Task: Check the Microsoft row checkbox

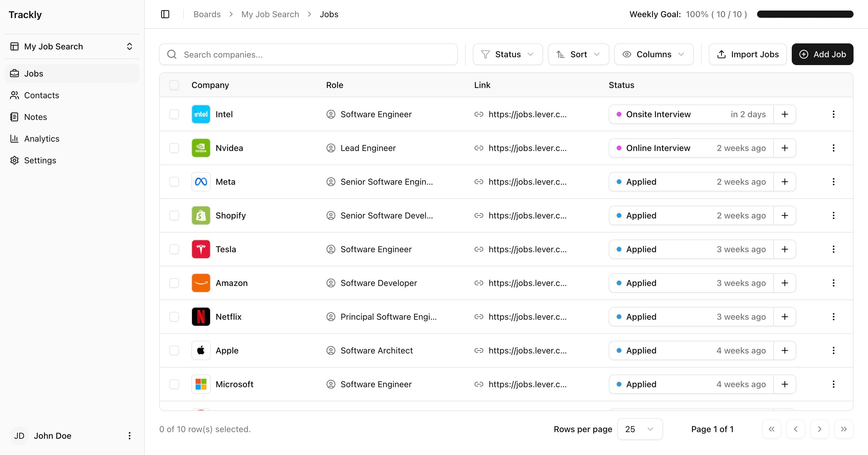Action: [174, 384]
